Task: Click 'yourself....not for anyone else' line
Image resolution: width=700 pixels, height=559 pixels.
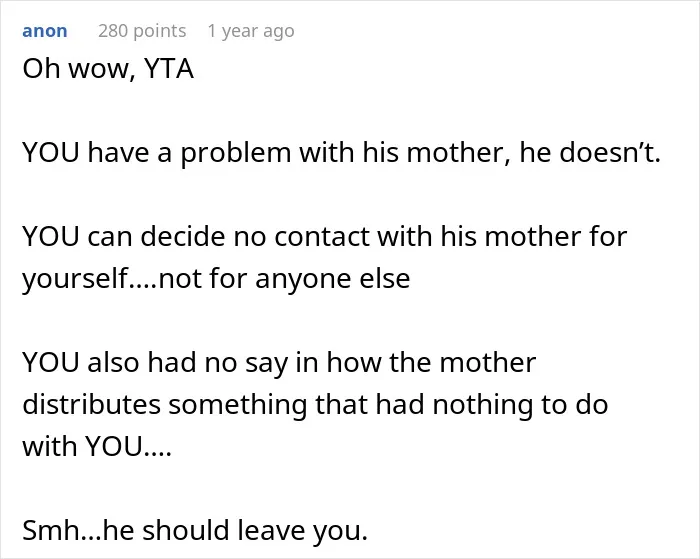Action: tap(216, 279)
